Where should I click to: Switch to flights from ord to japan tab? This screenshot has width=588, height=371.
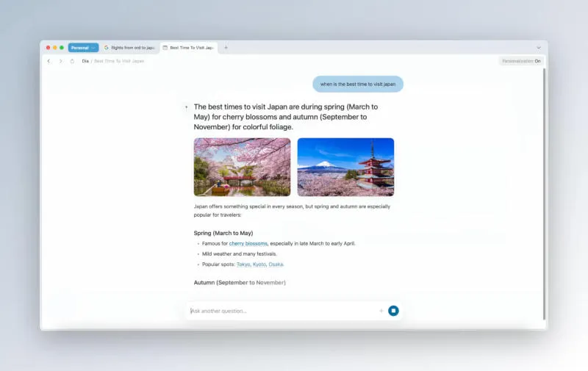click(130, 48)
